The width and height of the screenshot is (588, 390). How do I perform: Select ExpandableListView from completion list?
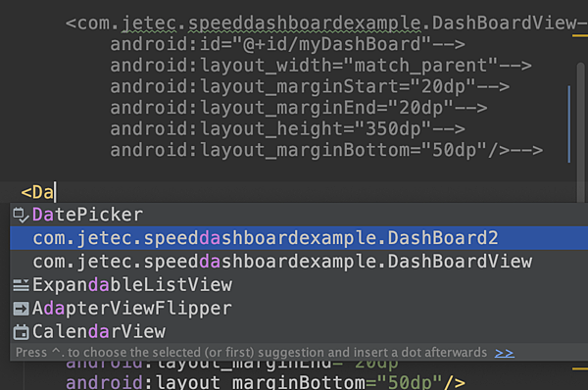click(x=299, y=285)
